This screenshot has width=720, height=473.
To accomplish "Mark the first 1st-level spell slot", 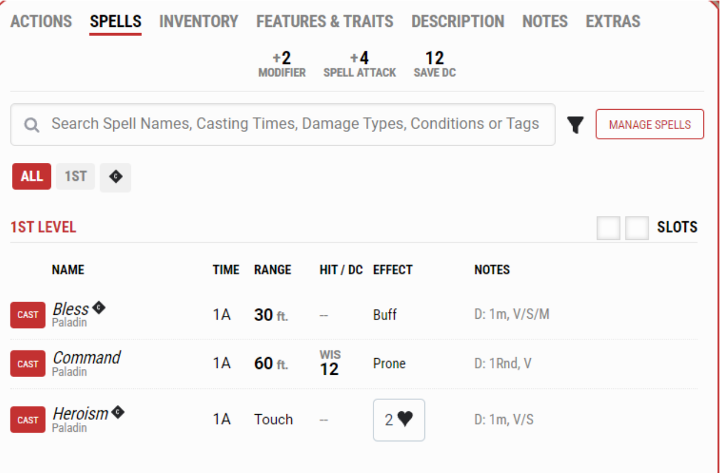I will (x=608, y=228).
